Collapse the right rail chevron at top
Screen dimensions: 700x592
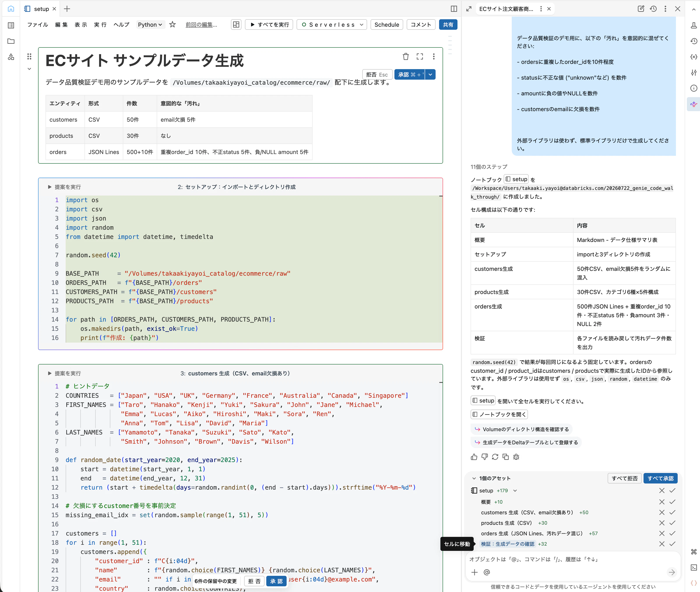point(694,9)
